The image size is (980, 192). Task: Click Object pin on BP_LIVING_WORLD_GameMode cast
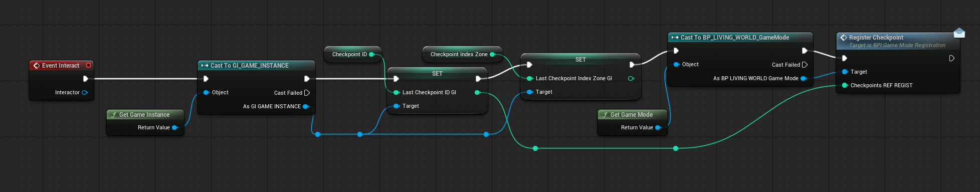tap(676, 64)
